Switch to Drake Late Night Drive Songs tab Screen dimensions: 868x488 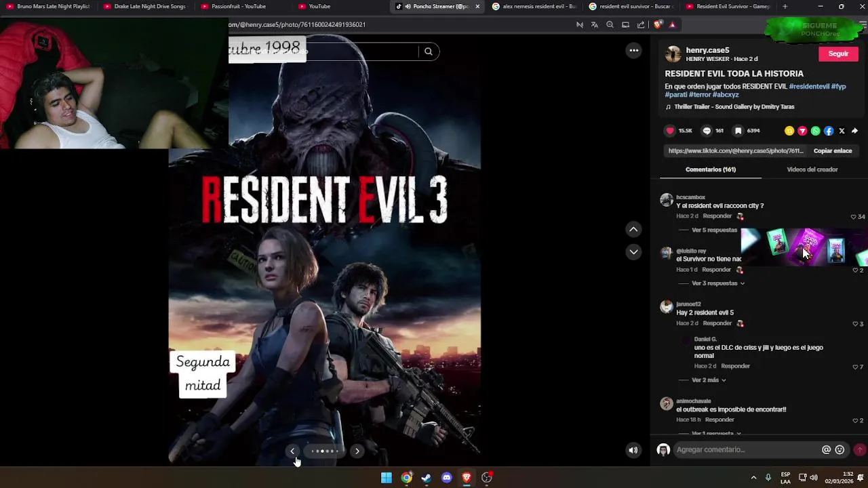point(145,7)
